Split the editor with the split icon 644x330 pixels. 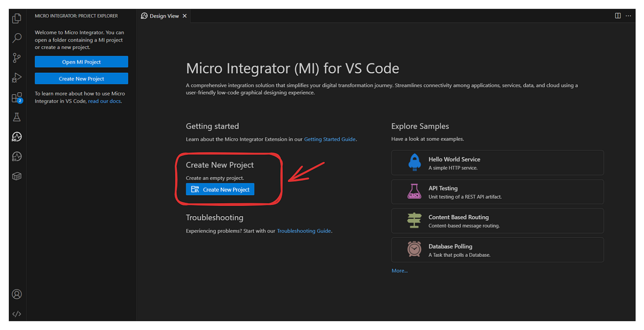(x=618, y=16)
